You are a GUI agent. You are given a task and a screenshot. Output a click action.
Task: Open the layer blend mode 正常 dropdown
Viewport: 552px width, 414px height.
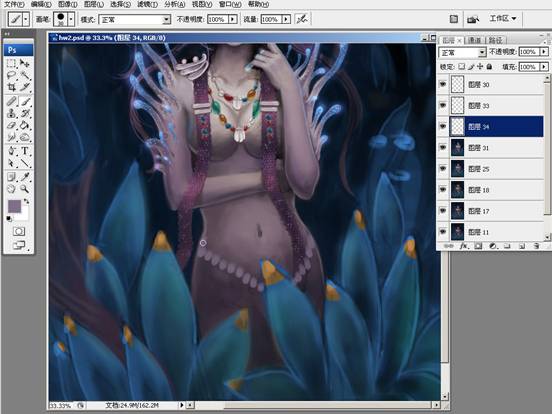click(462, 52)
